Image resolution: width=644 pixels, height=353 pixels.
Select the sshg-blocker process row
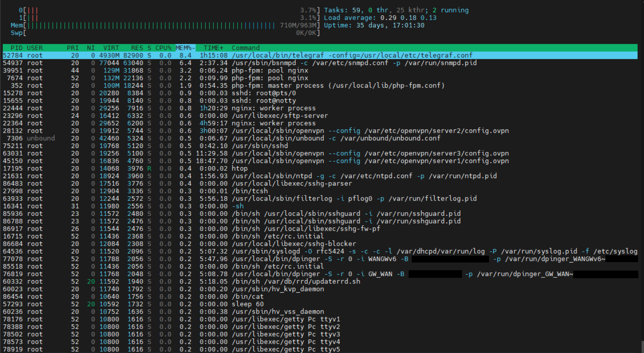[x=320, y=244]
